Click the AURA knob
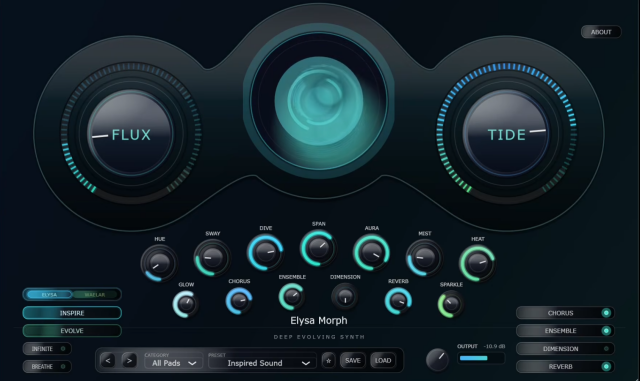The image size is (640, 381). click(x=371, y=252)
